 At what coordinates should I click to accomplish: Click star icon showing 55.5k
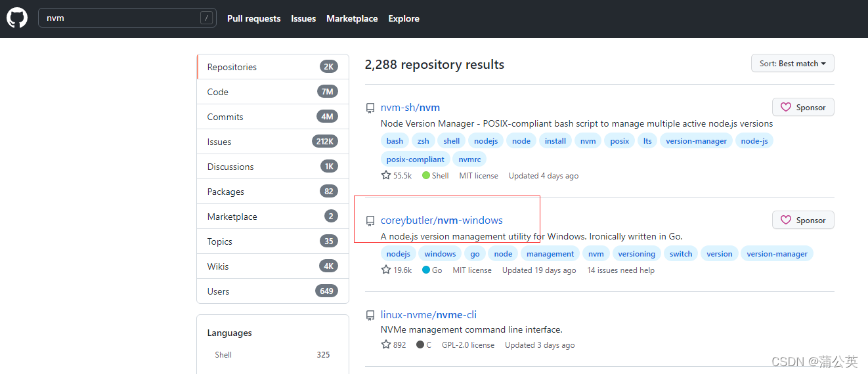(386, 175)
